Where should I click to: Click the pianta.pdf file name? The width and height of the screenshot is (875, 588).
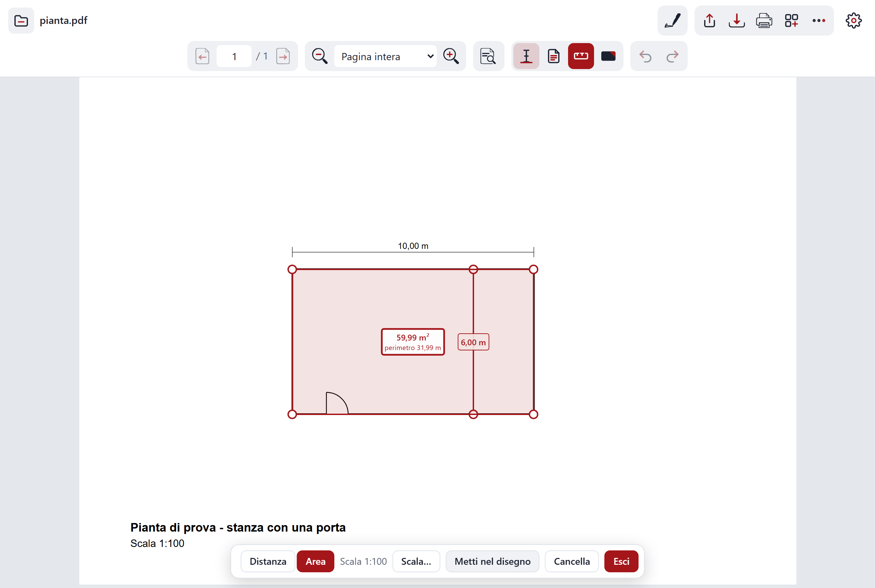point(63,20)
